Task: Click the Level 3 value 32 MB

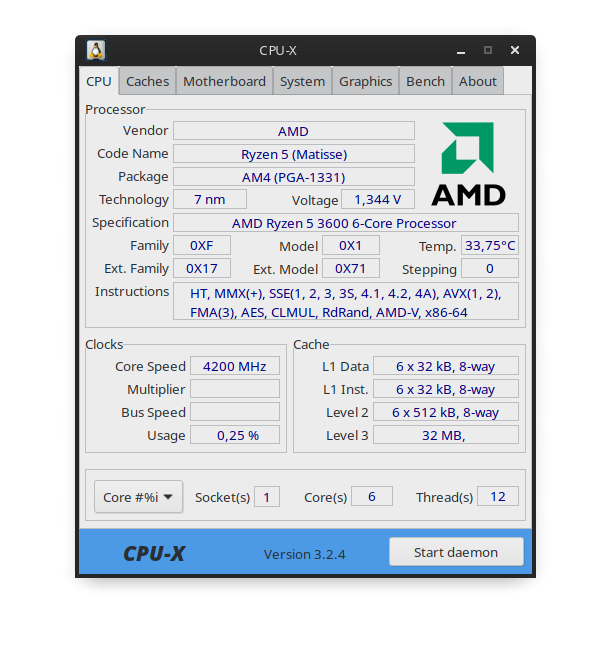Action: point(446,435)
